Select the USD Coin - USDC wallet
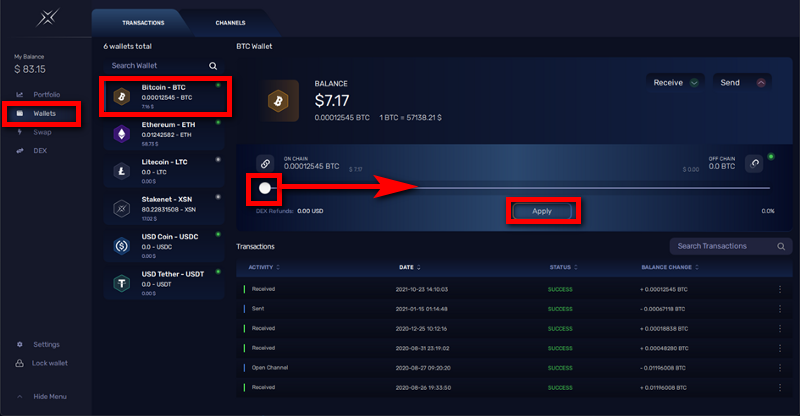 tap(164, 246)
